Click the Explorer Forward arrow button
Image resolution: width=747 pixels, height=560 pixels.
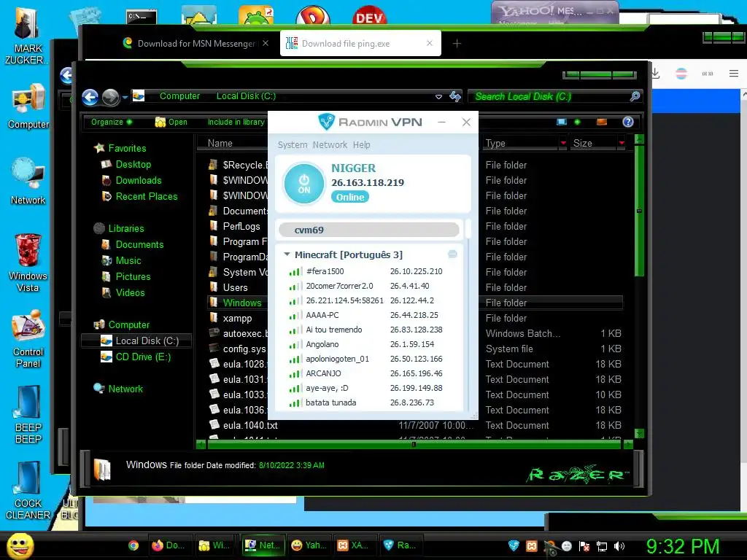(111, 97)
